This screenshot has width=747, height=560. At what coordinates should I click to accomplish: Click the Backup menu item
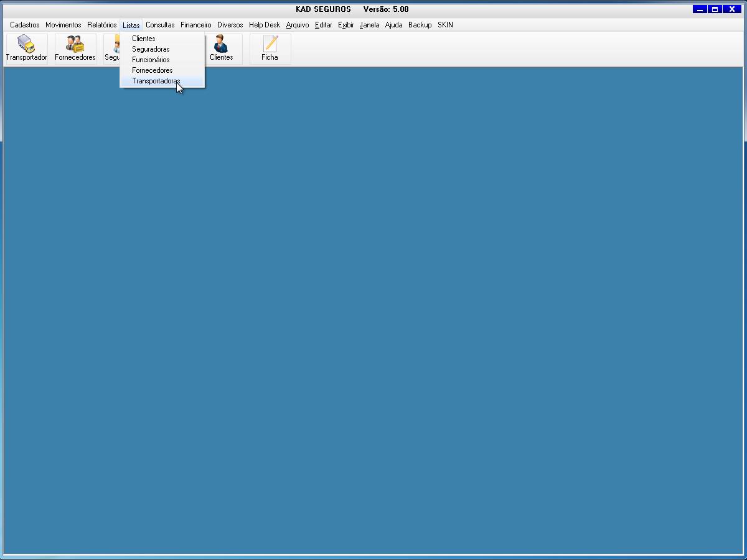tap(420, 25)
